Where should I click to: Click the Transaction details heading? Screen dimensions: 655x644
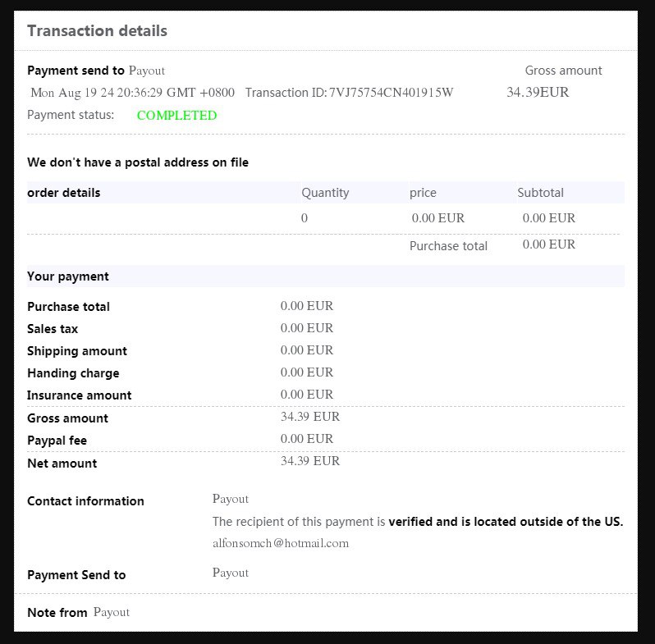tap(97, 31)
